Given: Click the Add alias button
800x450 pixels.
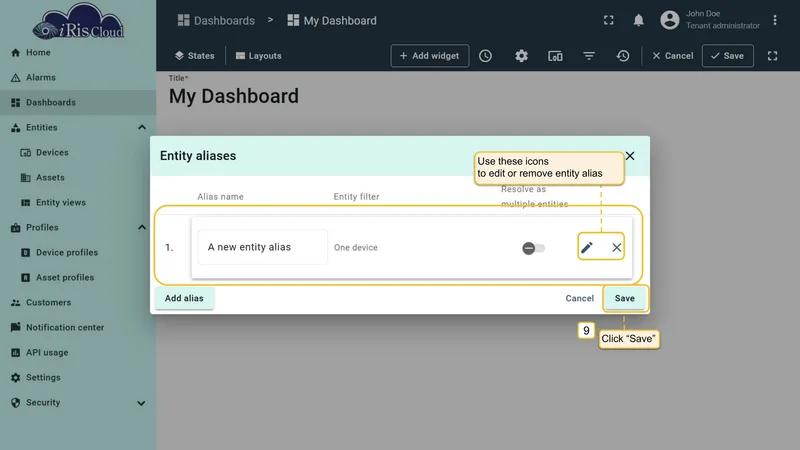Looking at the screenshot, I should [184, 298].
